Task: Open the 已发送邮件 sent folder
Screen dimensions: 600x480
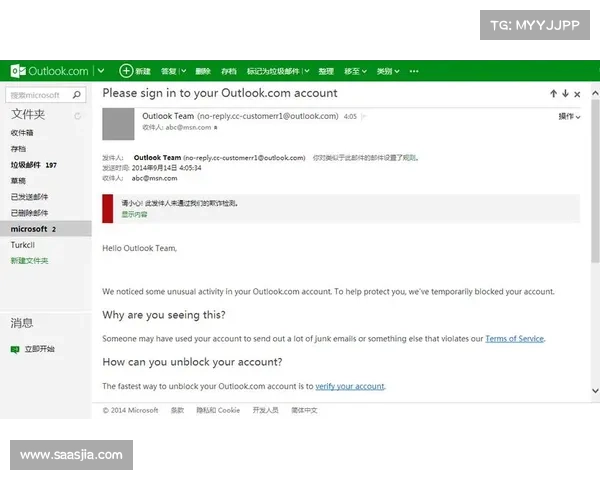Action: [x=29, y=197]
